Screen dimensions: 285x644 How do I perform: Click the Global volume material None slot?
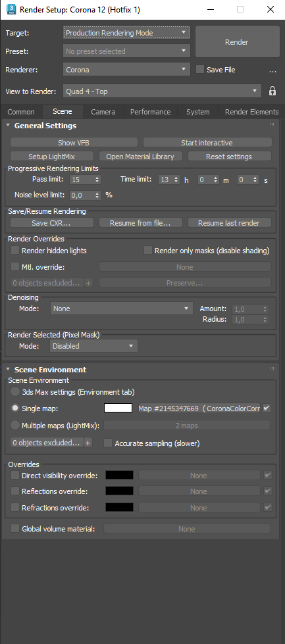187,529
